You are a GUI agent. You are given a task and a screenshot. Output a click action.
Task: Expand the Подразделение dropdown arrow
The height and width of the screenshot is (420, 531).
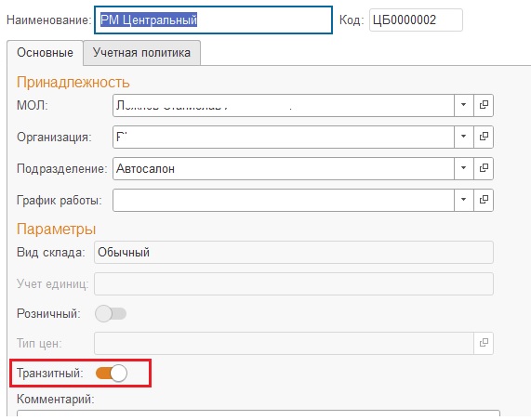click(464, 168)
